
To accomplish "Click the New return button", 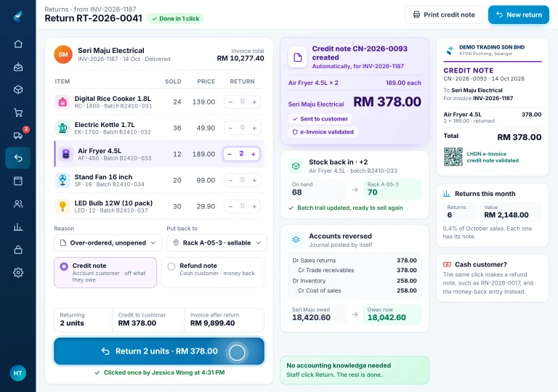I will coord(519,15).
